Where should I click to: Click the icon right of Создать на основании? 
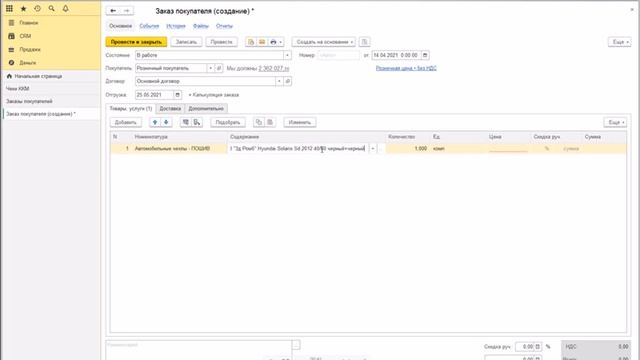(364, 42)
